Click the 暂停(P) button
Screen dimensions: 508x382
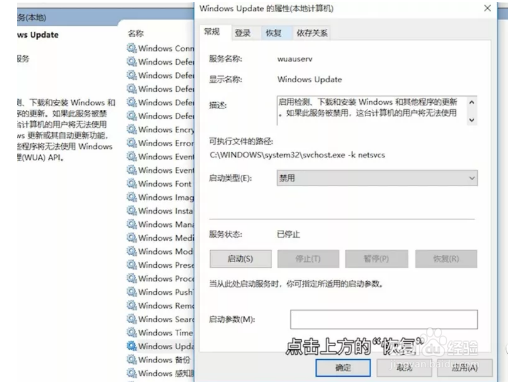click(376, 259)
